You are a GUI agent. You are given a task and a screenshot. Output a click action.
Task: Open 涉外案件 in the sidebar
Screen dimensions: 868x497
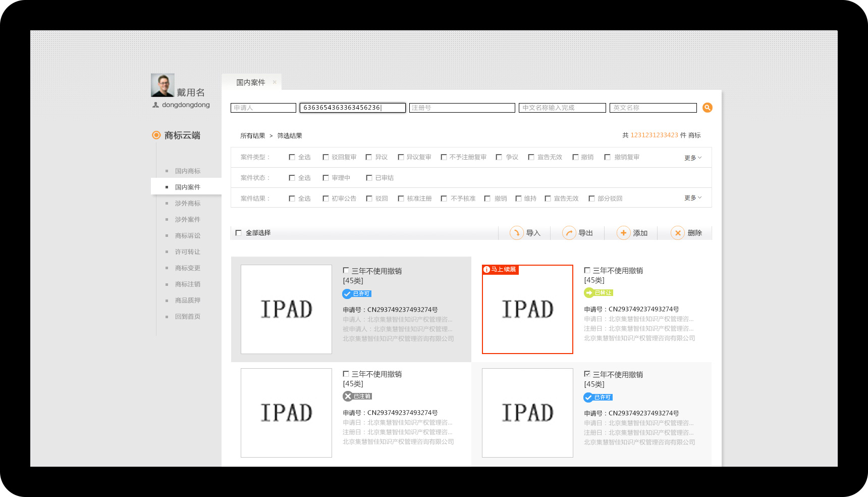[188, 220]
